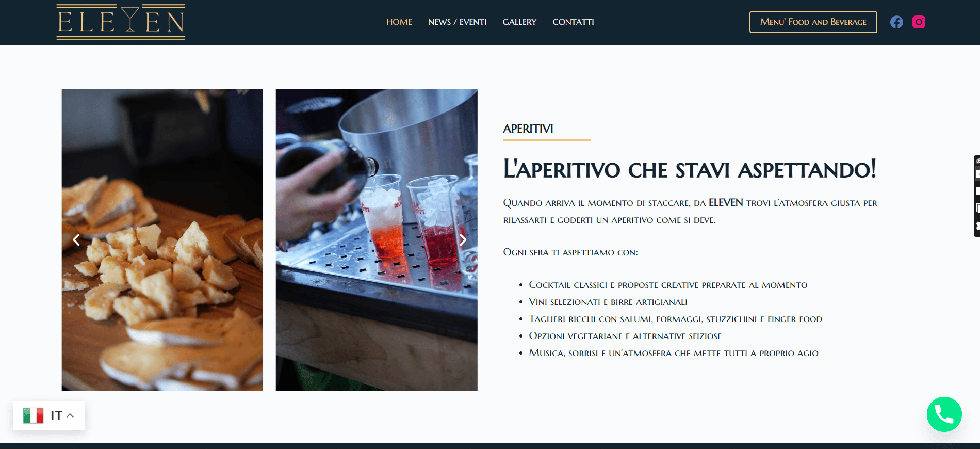Show previous image with left arrow
Viewport: 980px width, 449px height.
(x=76, y=240)
